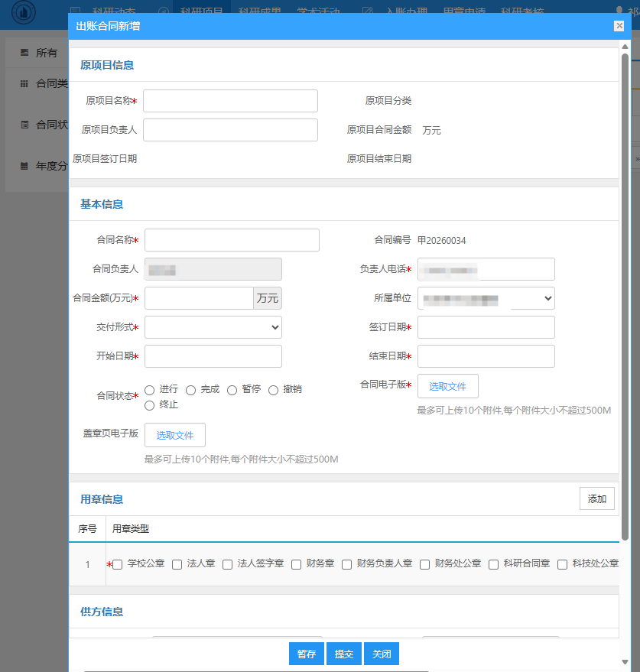Click the calendar icon beside 年度分

[24, 165]
